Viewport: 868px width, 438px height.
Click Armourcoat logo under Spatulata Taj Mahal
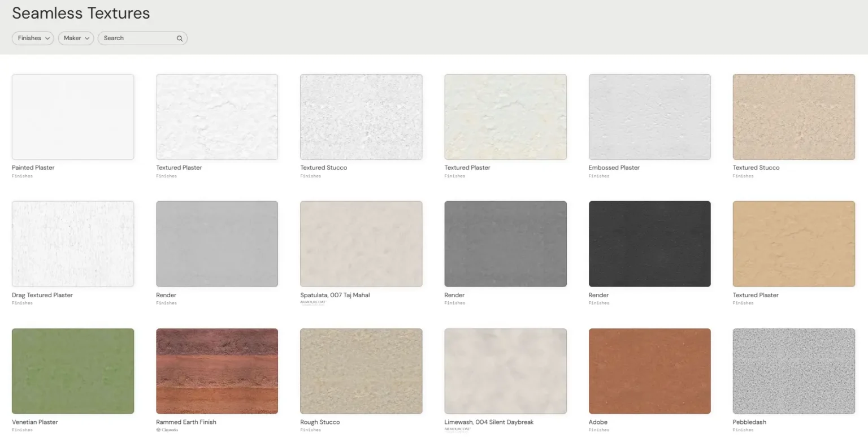(x=313, y=303)
